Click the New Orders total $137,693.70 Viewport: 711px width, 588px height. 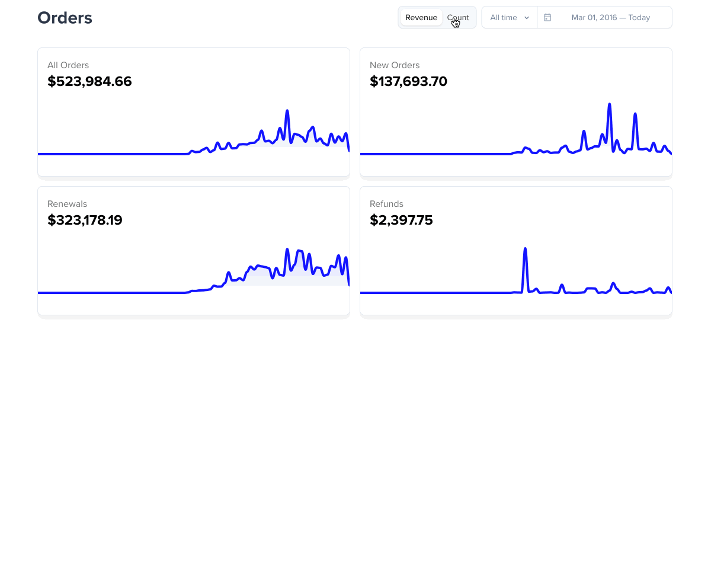[408, 81]
